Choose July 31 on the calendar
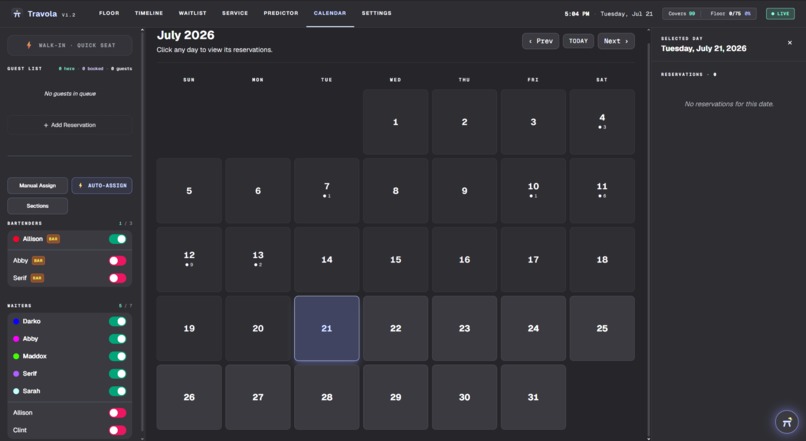Viewport: 806px width, 441px height. click(533, 397)
